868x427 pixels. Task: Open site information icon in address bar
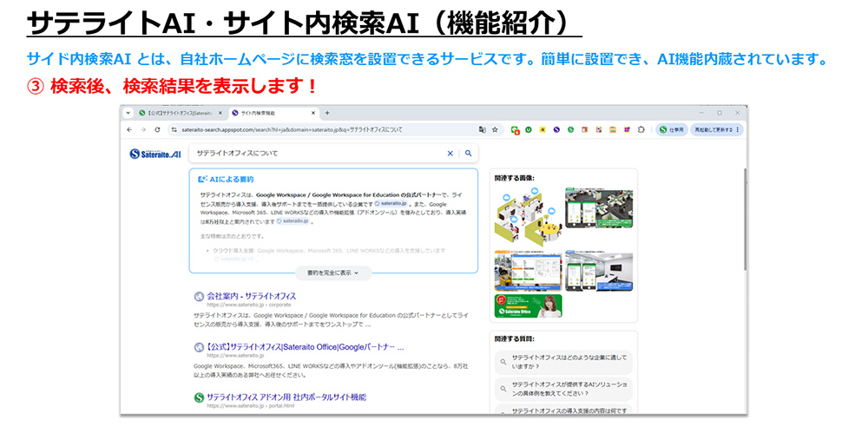click(174, 129)
